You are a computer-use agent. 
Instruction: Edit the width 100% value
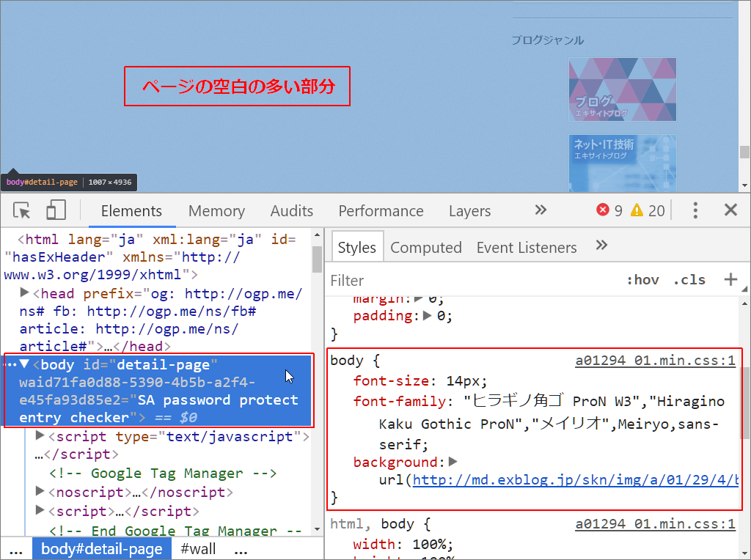click(x=430, y=544)
